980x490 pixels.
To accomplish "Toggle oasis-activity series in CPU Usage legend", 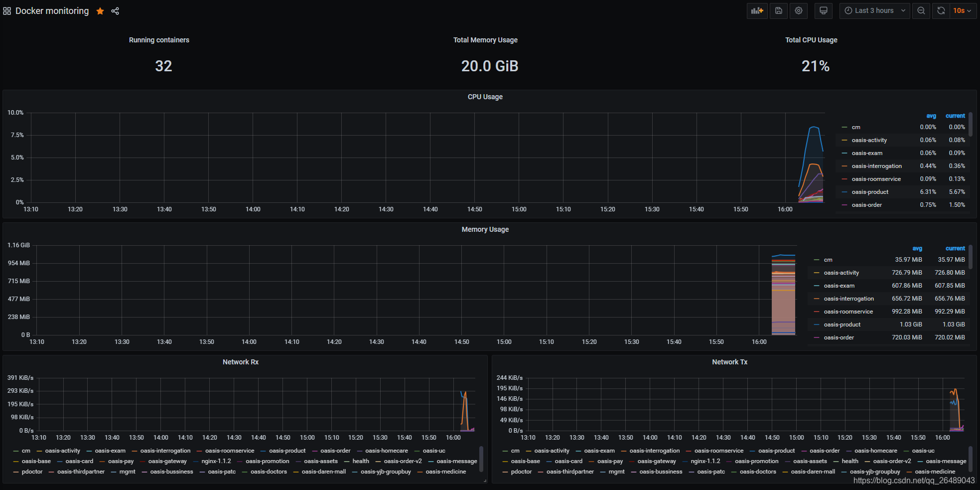I will point(869,140).
